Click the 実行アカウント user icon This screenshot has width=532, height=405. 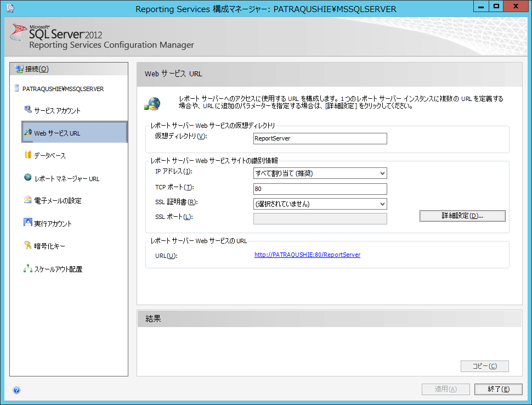(28, 222)
